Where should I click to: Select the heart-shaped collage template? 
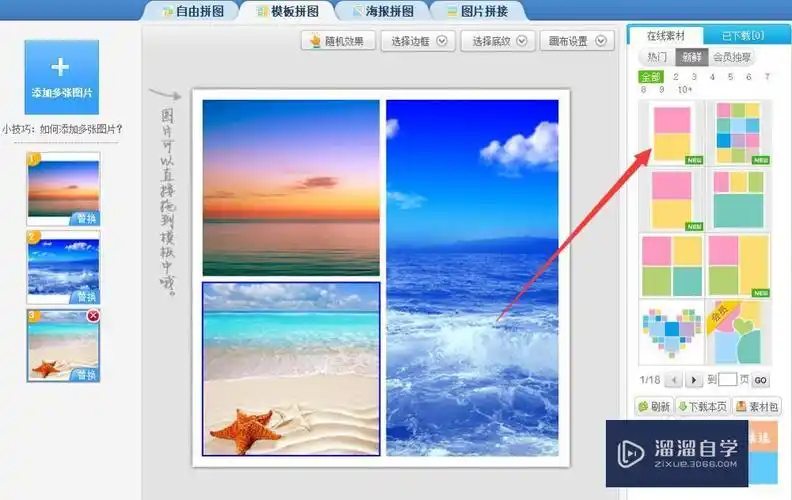coord(671,332)
